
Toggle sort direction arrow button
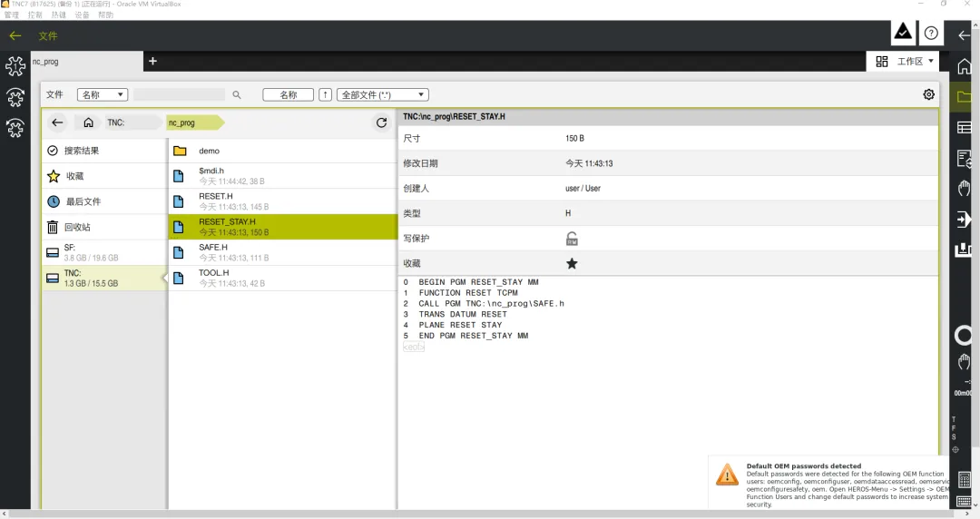pos(325,95)
